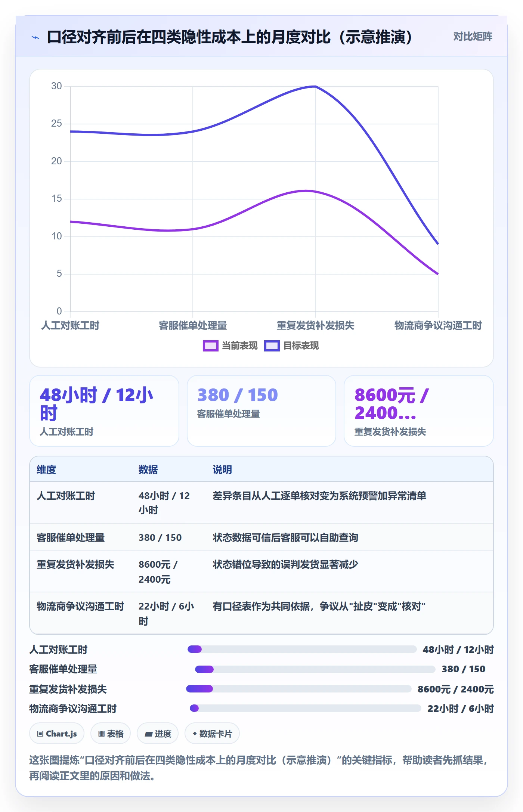Open the 8600元 / 2400… data card
The width and height of the screenshot is (523, 812).
click(419, 411)
